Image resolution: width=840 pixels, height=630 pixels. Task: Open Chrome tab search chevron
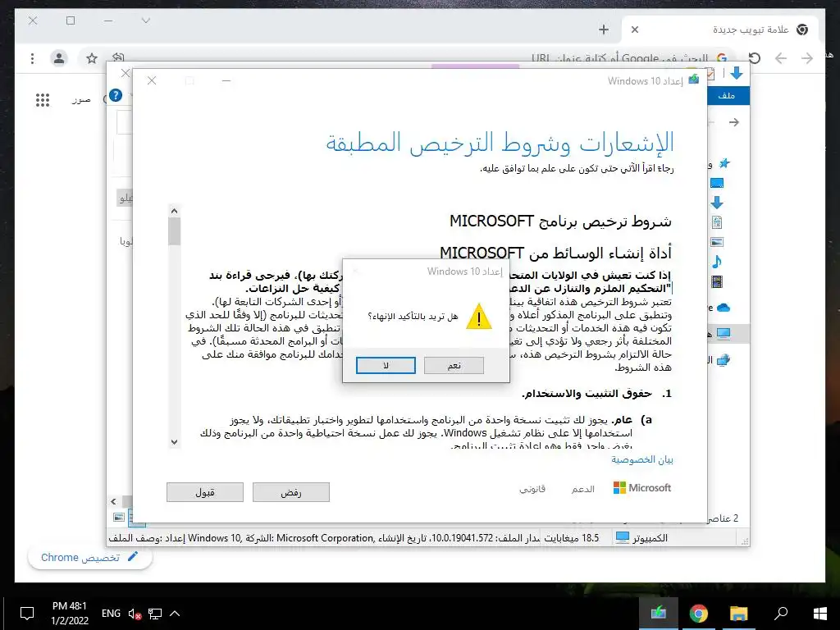146,21
